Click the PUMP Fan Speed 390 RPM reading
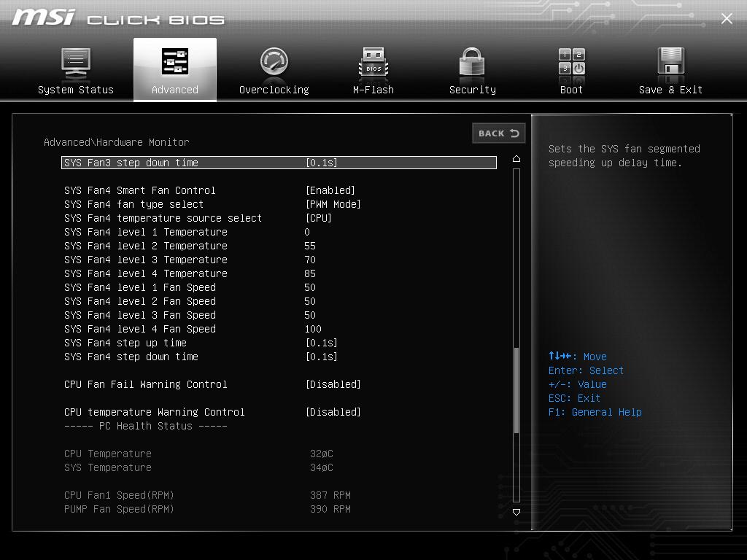Viewport: 747px width, 560px height. [330, 509]
